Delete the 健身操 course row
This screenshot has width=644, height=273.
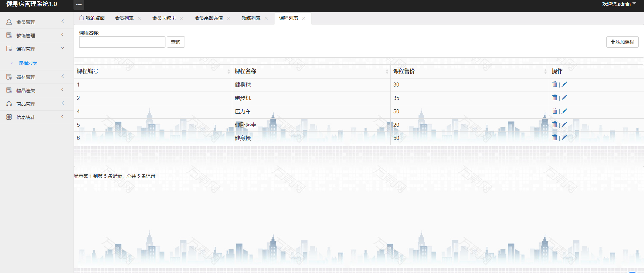point(554,138)
